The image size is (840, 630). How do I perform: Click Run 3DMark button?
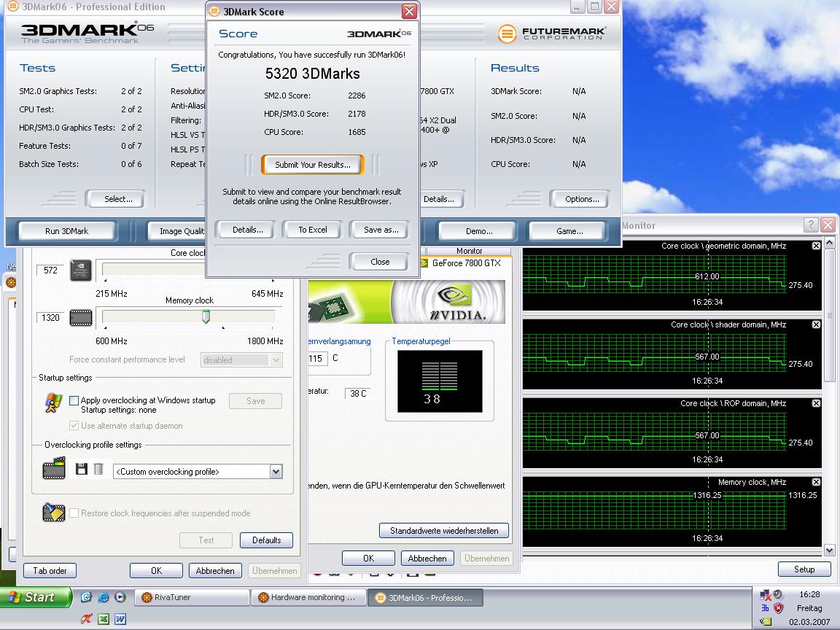pyautogui.click(x=67, y=231)
